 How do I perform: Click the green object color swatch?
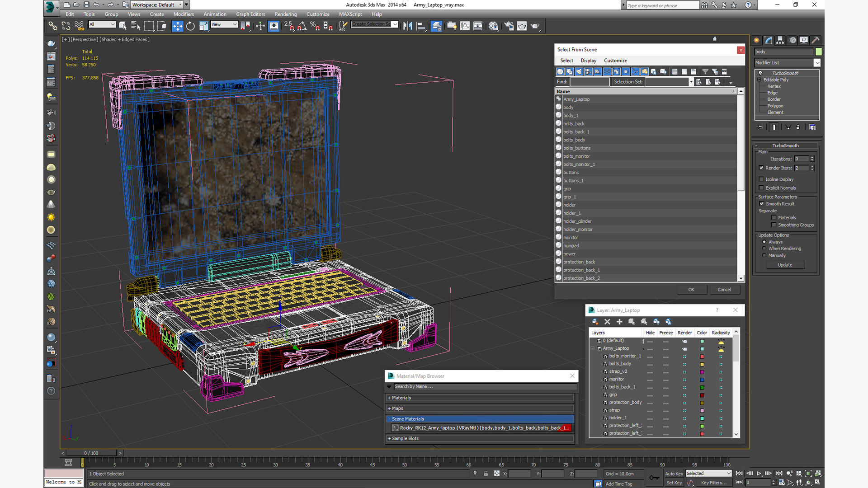point(818,52)
